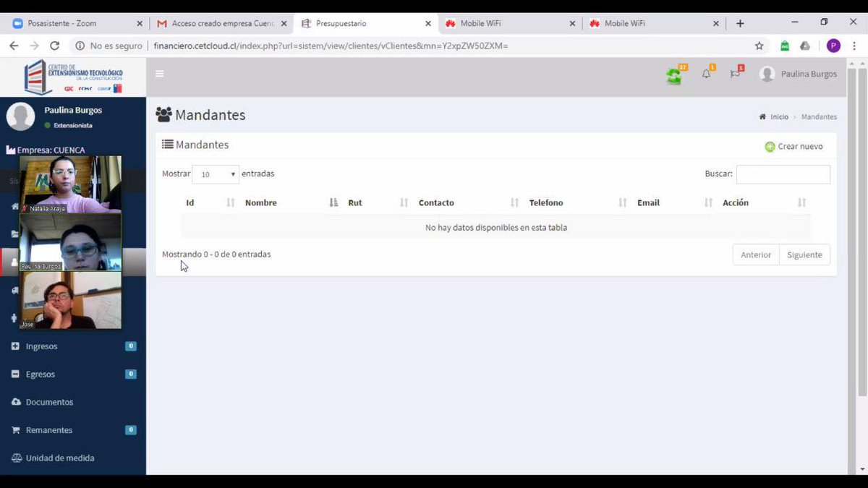This screenshot has height=488, width=868.
Task: Switch to the Posasistente - Zoom tab
Action: [x=77, y=23]
